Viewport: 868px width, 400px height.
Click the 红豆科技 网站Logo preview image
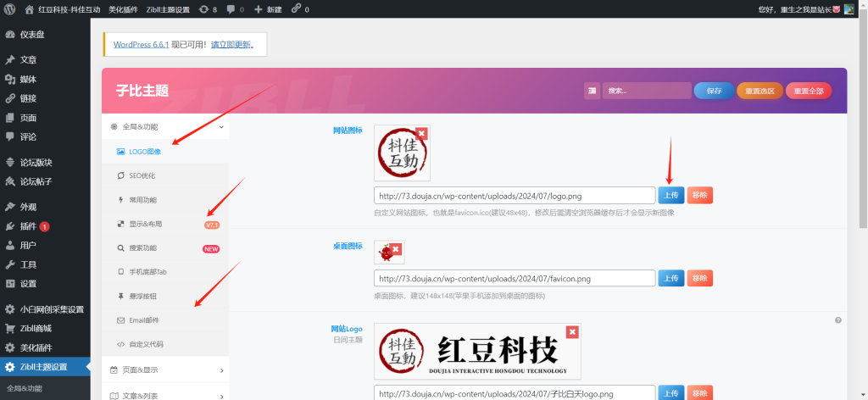[477, 352]
